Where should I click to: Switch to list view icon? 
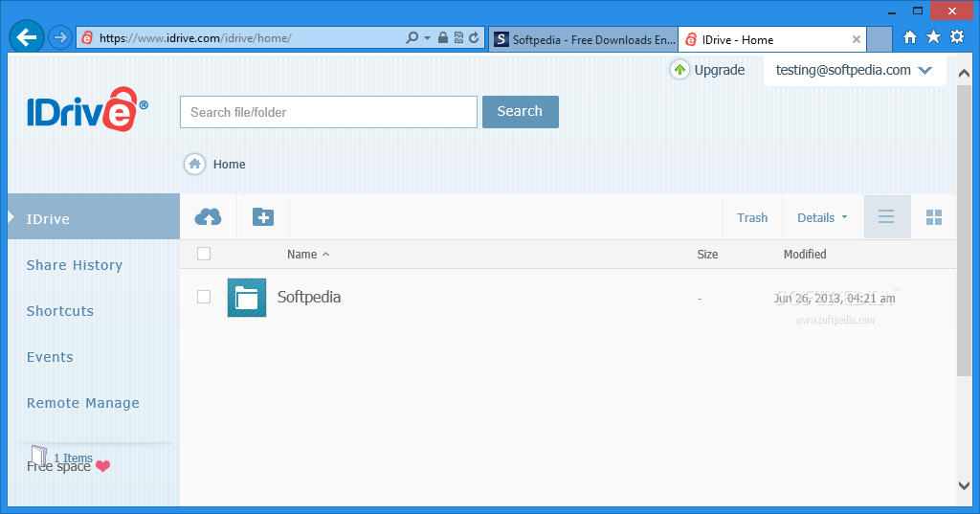point(886,217)
